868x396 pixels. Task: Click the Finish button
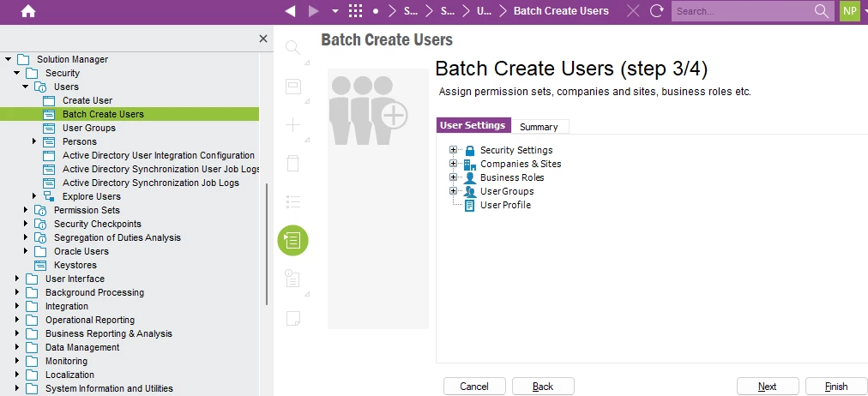coord(835,387)
